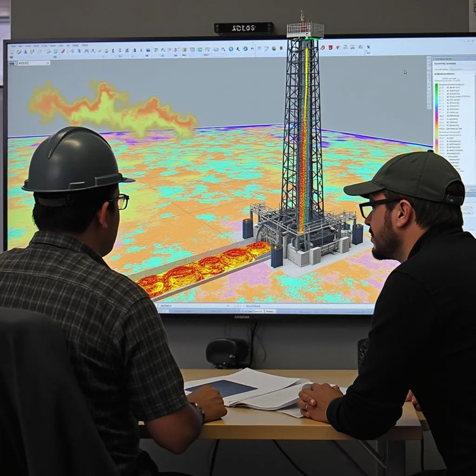Screen dimensions: 476x476
Task: Click the green-framed window icon
Action: point(200,50)
